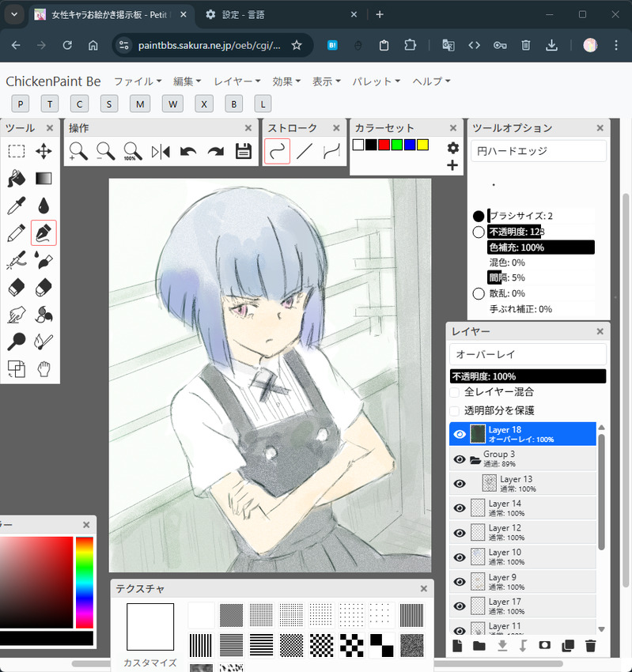Viewport: 632px width, 672px height.
Task: Pick the eyedropper color picker tool
Action: [17, 206]
